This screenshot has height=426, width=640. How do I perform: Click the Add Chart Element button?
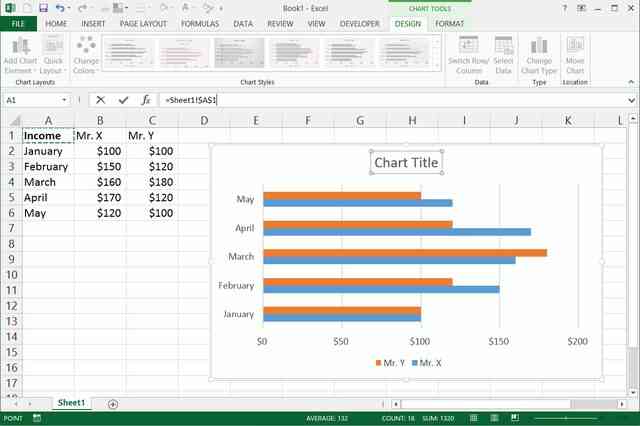point(19,55)
